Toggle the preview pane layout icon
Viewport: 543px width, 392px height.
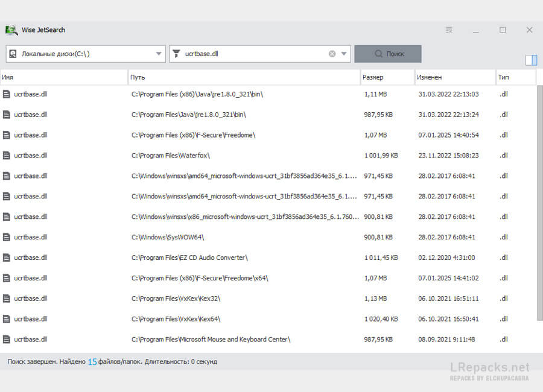(531, 60)
